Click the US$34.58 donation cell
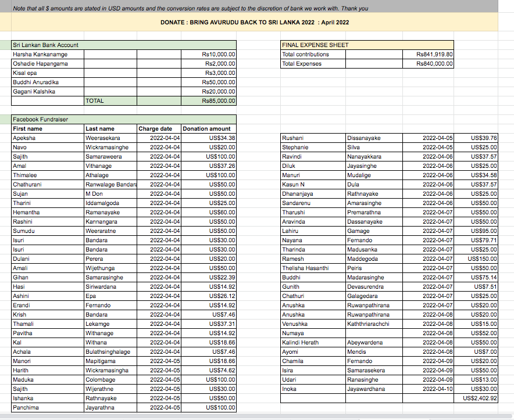 click(x=476, y=175)
